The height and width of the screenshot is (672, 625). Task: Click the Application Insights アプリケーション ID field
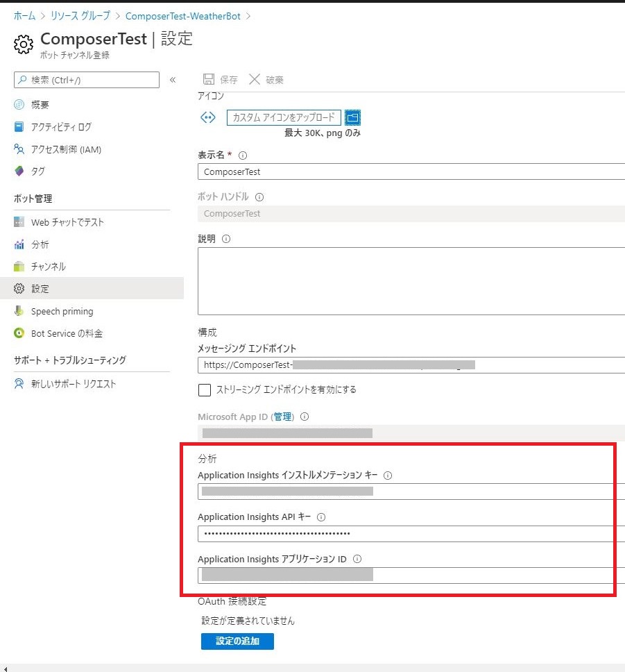(x=411, y=576)
